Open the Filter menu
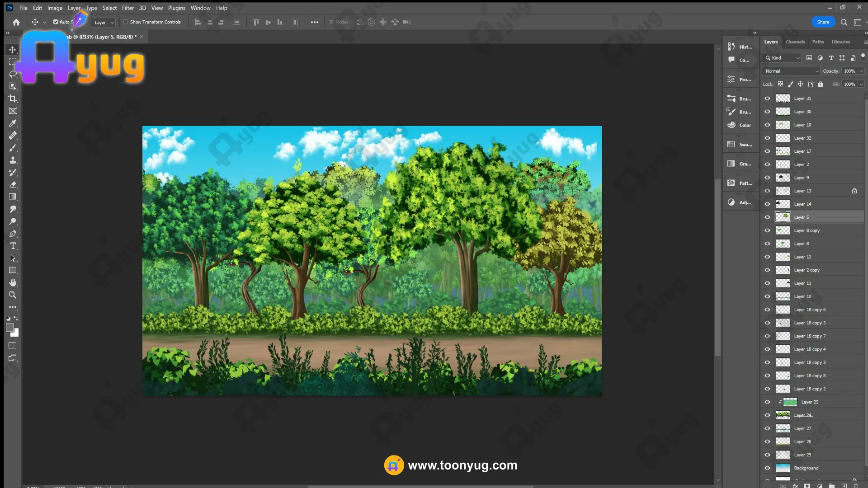This screenshot has height=488, width=868. click(x=127, y=8)
